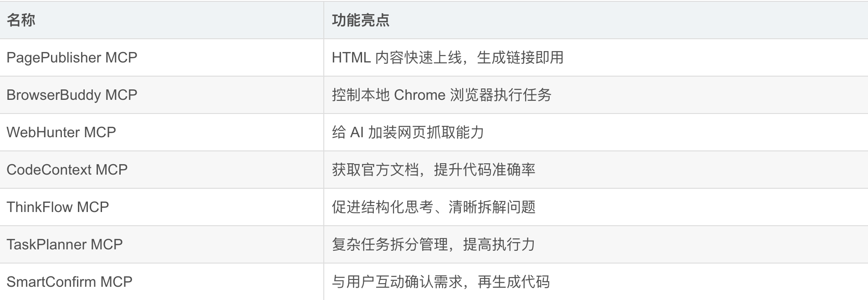The height and width of the screenshot is (300, 868).
Task: Click the 促进结构化思考、清晰拆解问题 description
Action: point(433,207)
